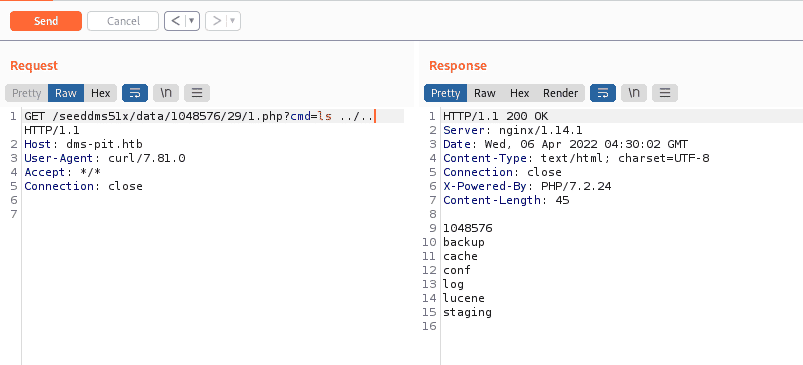
Task: Open Request panel hamburger options menu
Action: click(197, 93)
